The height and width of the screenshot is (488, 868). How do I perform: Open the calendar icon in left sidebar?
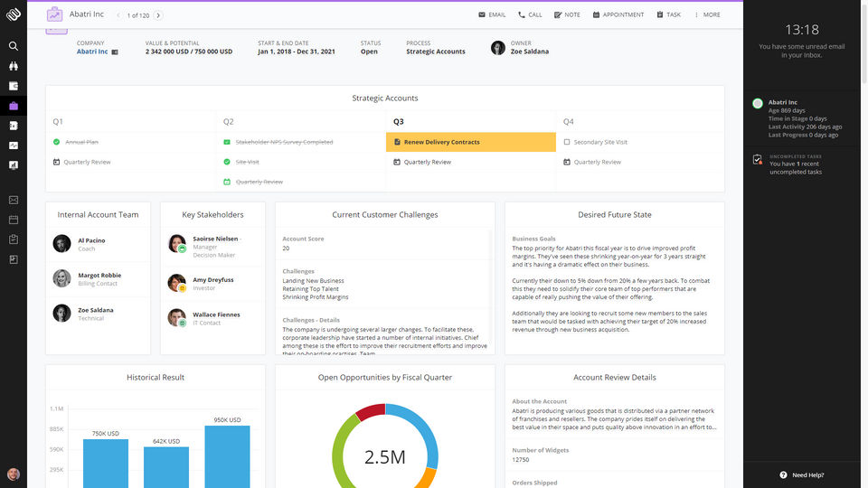click(x=14, y=220)
